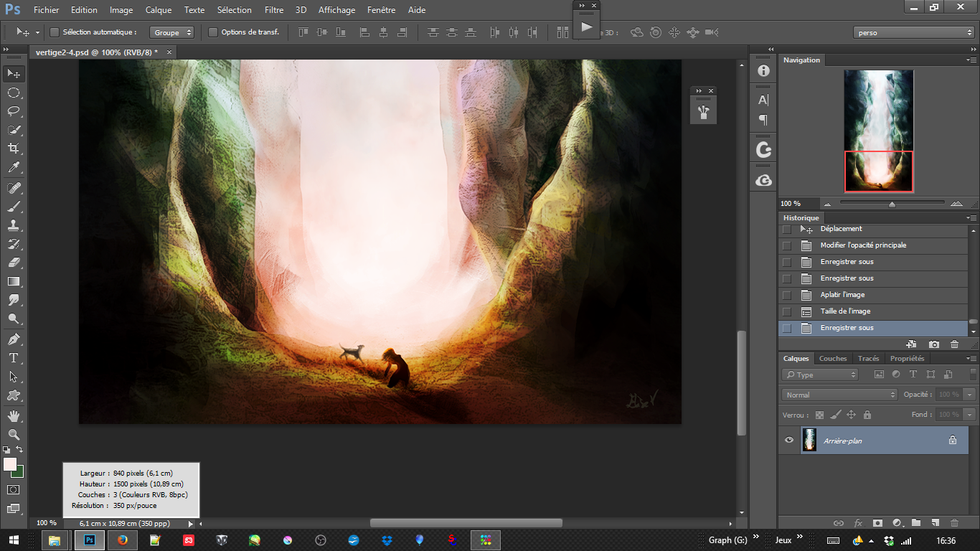Select the Text tool
This screenshot has height=551, width=980.
pos(13,358)
